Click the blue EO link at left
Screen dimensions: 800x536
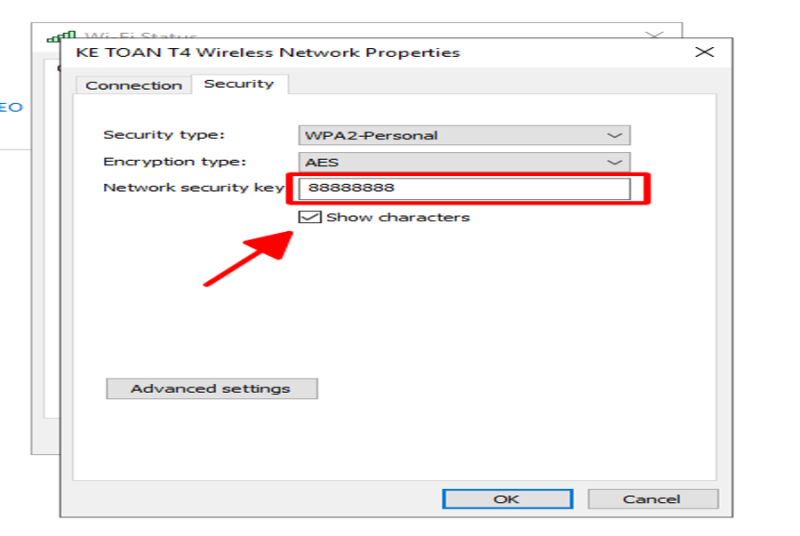[x=11, y=108]
